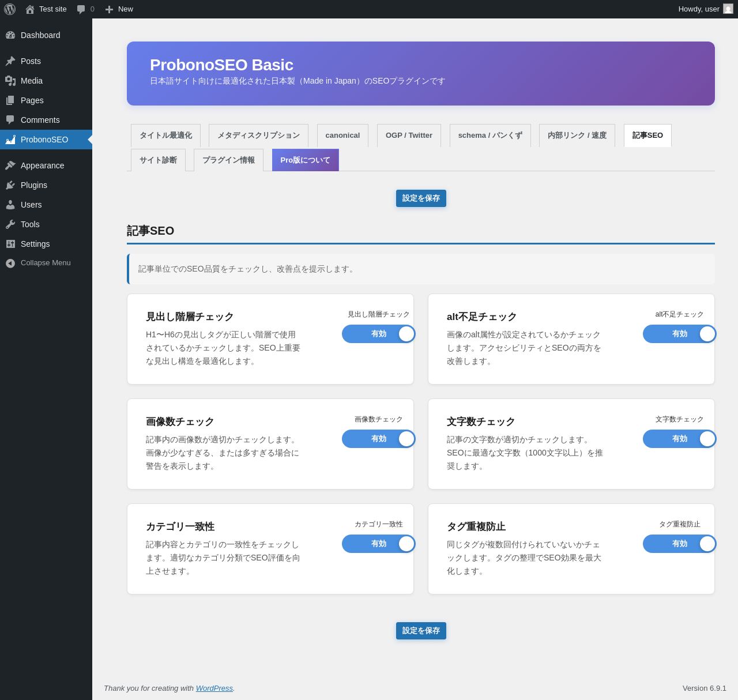This screenshot has width=738, height=700.
Task: Open Pages in the sidebar
Action: click(46, 100)
